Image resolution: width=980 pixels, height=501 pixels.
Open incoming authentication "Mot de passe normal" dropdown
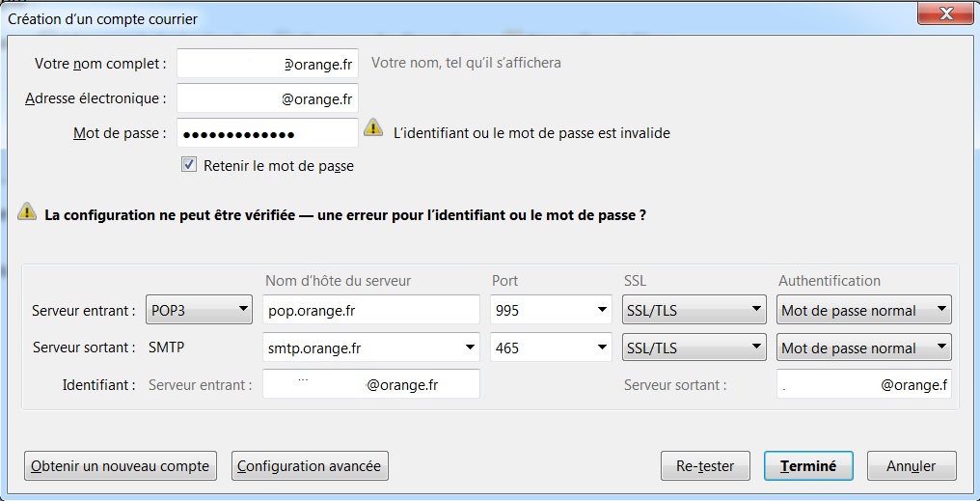[863, 310]
